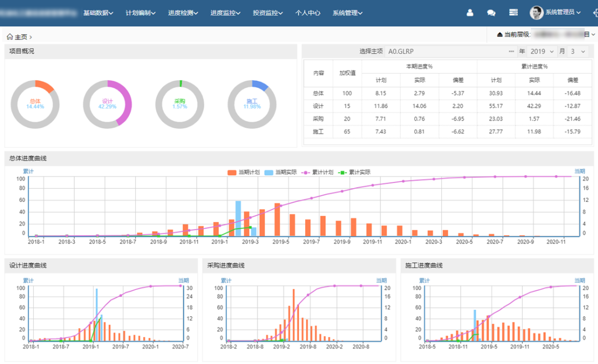Screen dimensions: 598x364
Task: Click the 本期进度% column group header
Action: click(419, 66)
